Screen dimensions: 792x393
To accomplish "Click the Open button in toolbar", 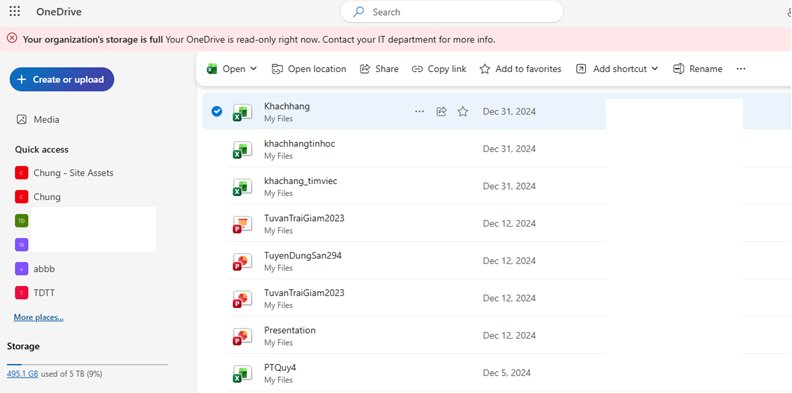I will click(226, 69).
